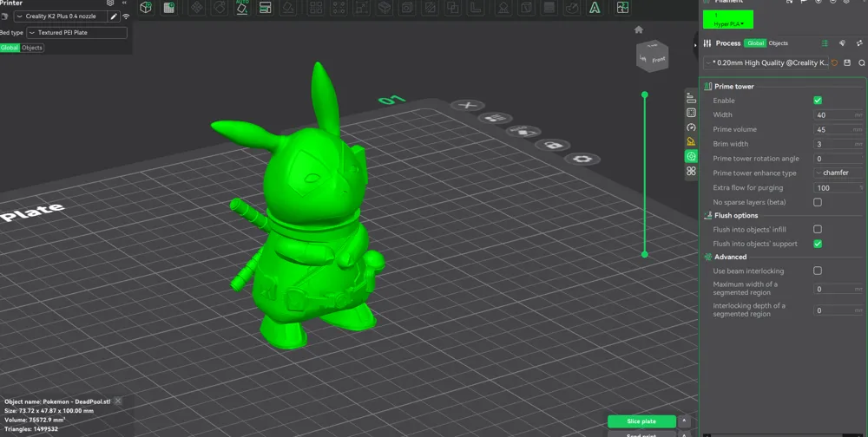
Task: Click the Prime tower rotation angle field
Action: click(838, 158)
